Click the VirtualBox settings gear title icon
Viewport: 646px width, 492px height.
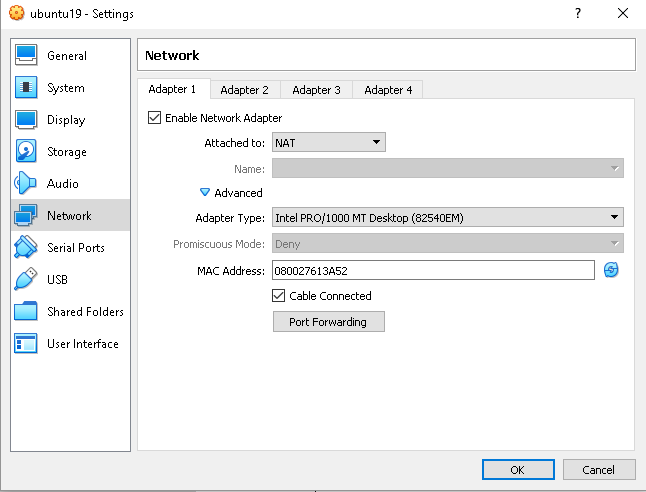pyautogui.click(x=16, y=13)
